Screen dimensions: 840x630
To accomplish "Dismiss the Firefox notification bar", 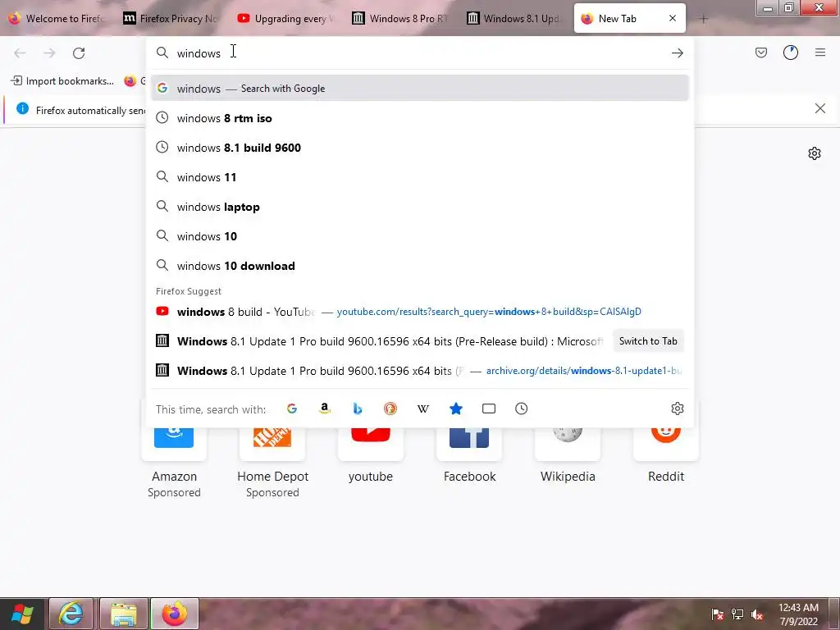I will point(819,109).
